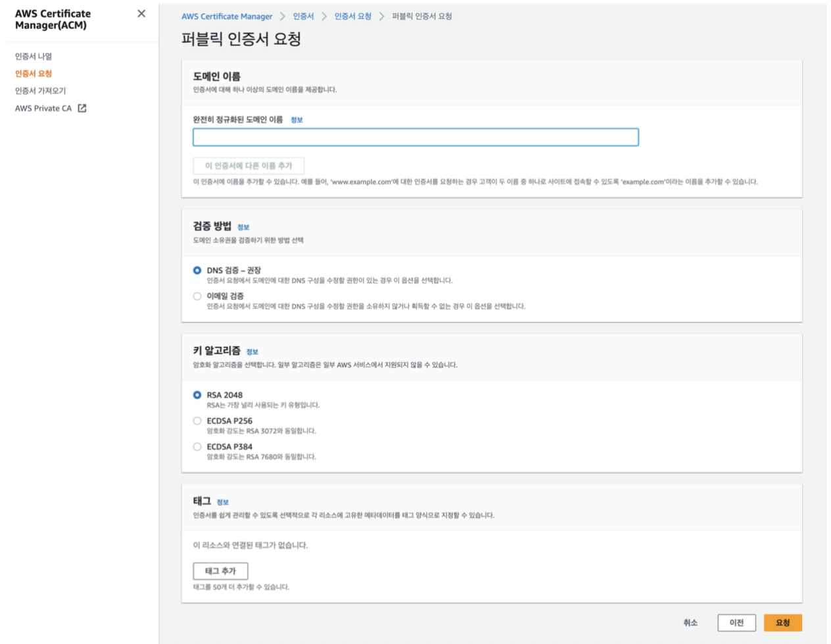Click the 도메인 이름 section heading

click(x=217, y=76)
